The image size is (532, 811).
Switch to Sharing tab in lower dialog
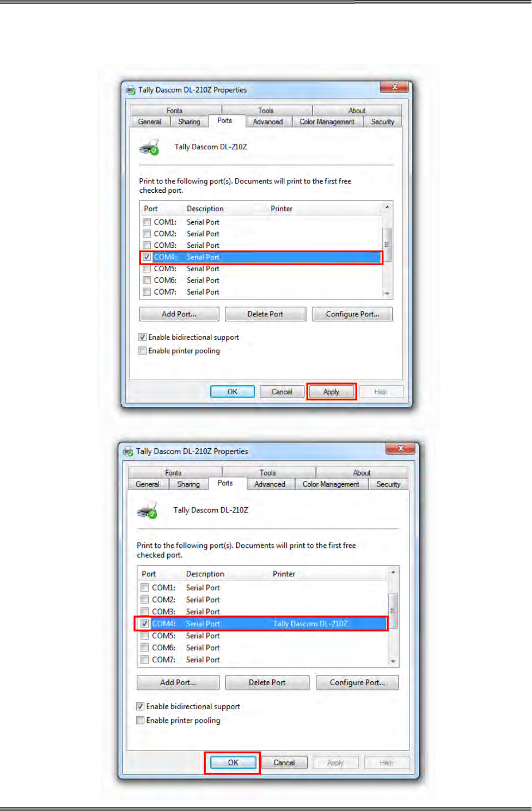click(x=188, y=484)
